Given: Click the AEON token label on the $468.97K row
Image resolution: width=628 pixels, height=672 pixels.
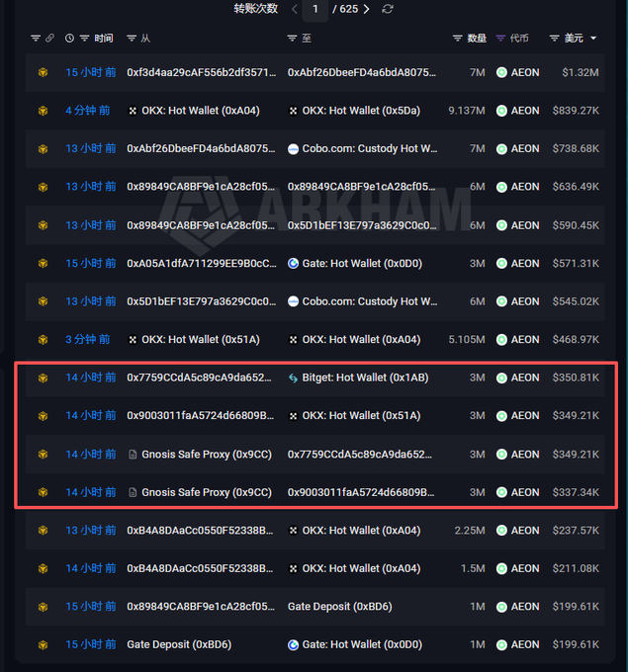Looking at the screenshot, I should click(525, 339).
